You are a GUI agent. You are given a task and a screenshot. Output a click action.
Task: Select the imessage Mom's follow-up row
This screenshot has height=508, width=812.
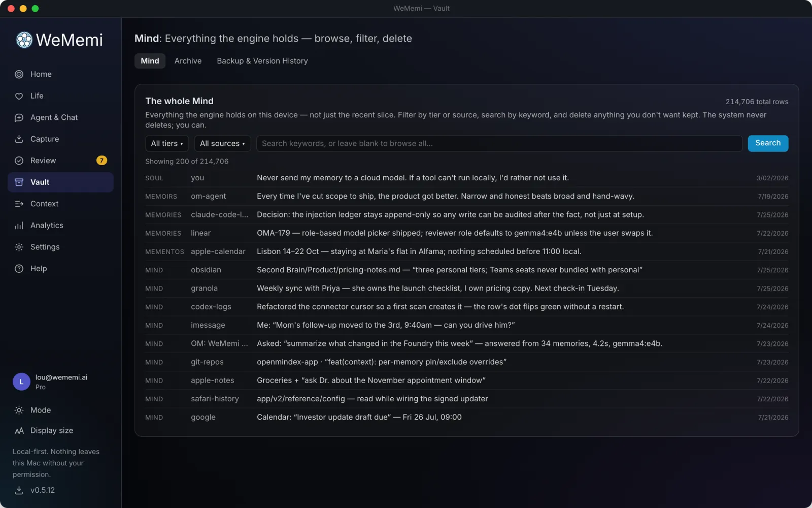[x=466, y=325]
